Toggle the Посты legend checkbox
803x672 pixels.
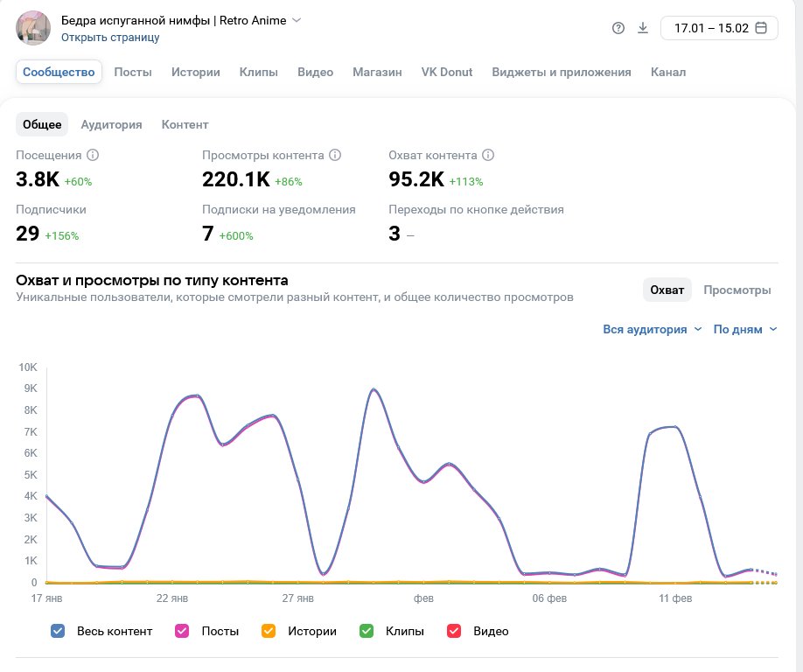click(183, 631)
